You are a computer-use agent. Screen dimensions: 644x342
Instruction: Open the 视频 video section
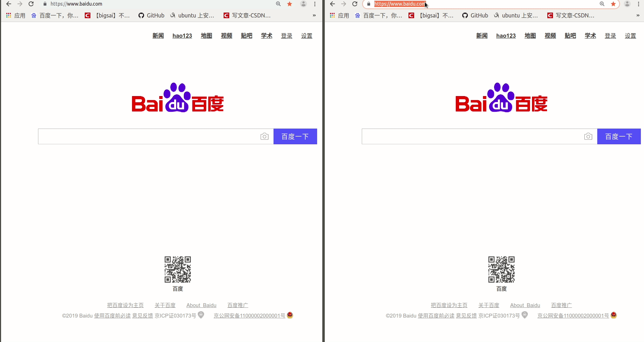pyautogui.click(x=226, y=35)
